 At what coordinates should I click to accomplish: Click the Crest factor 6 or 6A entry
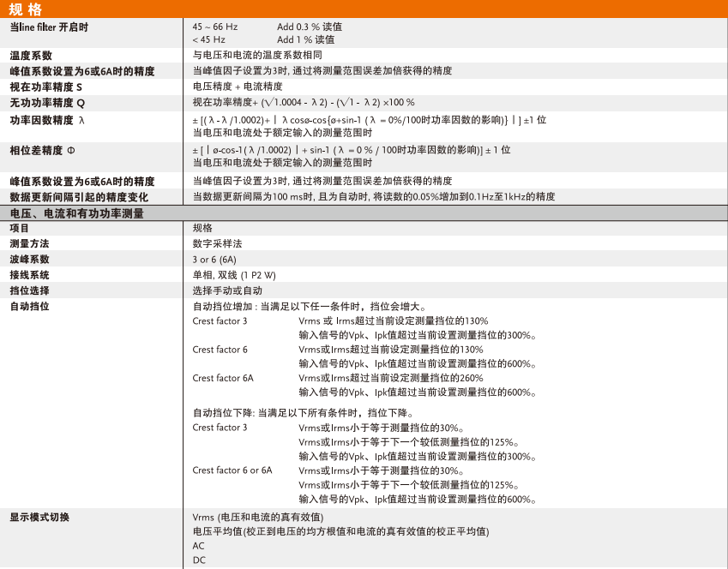coord(232,470)
